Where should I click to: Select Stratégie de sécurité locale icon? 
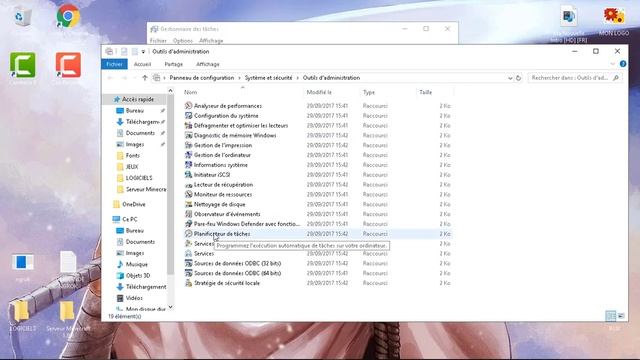[x=188, y=283]
